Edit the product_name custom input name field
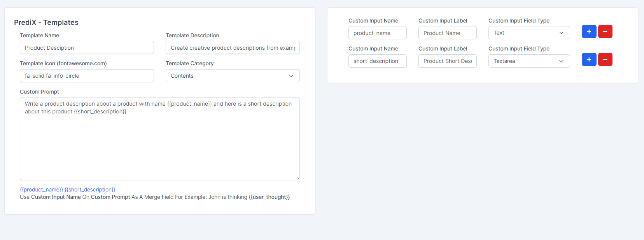This screenshot has height=240, width=644. tap(377, 33)
